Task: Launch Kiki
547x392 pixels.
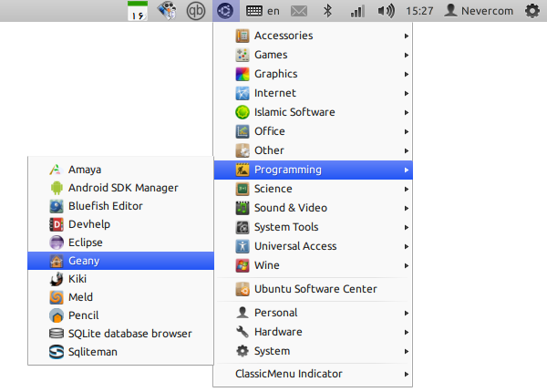Action: 120,279
